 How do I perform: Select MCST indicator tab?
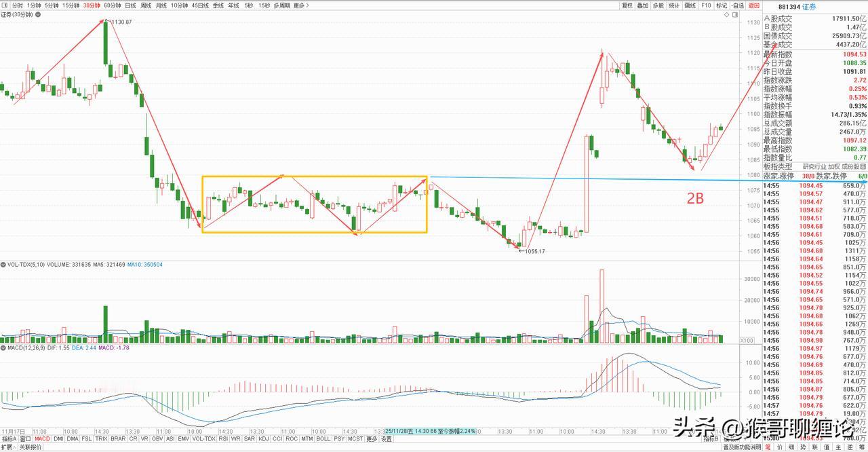click(x=355, y=439)
